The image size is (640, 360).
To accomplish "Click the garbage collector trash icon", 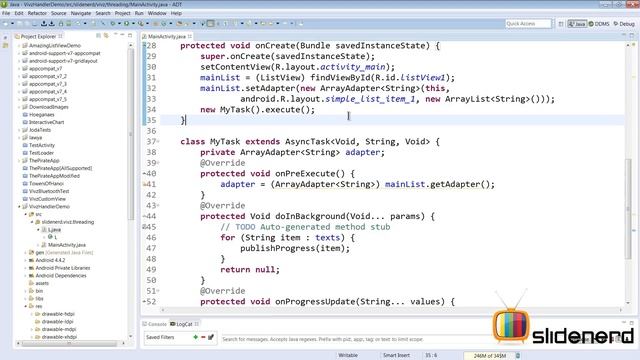I will [518, 356].
